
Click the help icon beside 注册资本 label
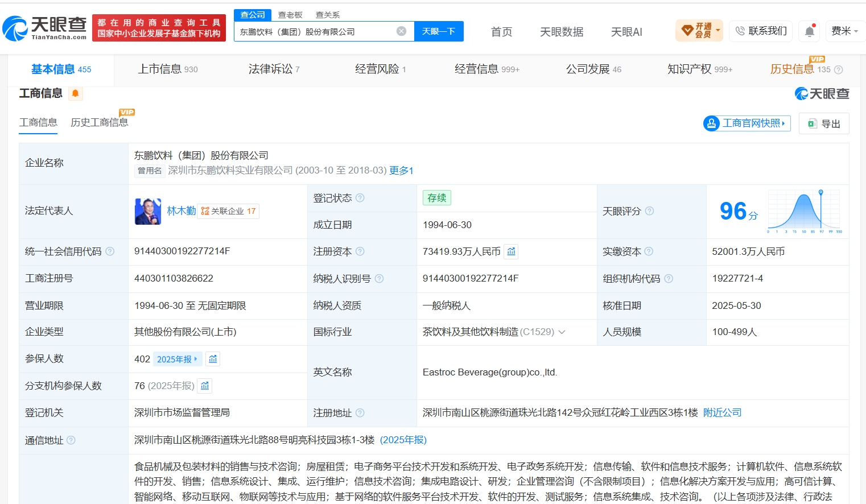[x=360, y=251]
